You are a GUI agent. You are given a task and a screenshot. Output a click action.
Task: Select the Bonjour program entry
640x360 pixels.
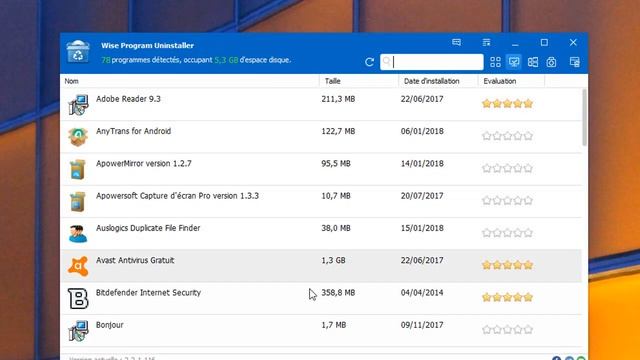pos(321,330)
